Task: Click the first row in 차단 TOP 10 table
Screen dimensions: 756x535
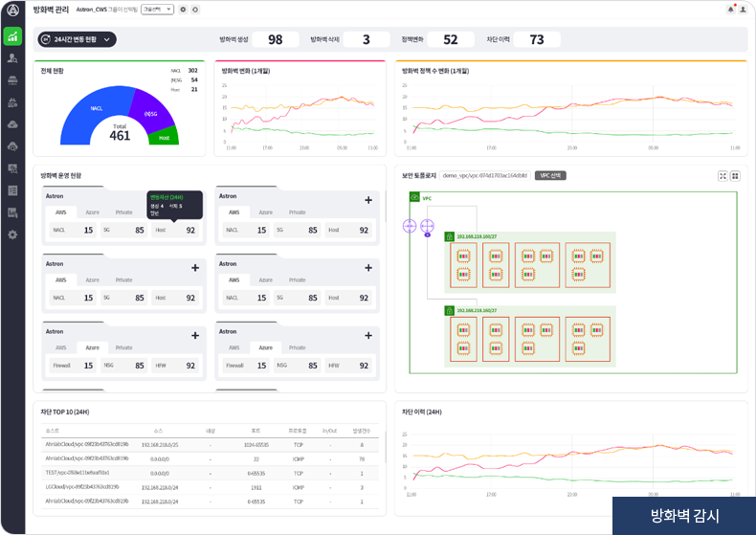Action: click(206, 444)
